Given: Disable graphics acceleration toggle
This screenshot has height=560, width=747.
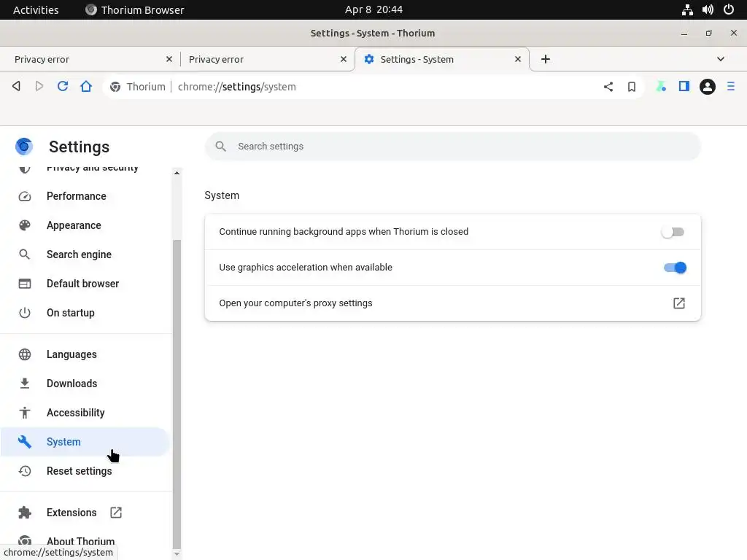Looking at the screenshot, I should [x=675, y=268].
